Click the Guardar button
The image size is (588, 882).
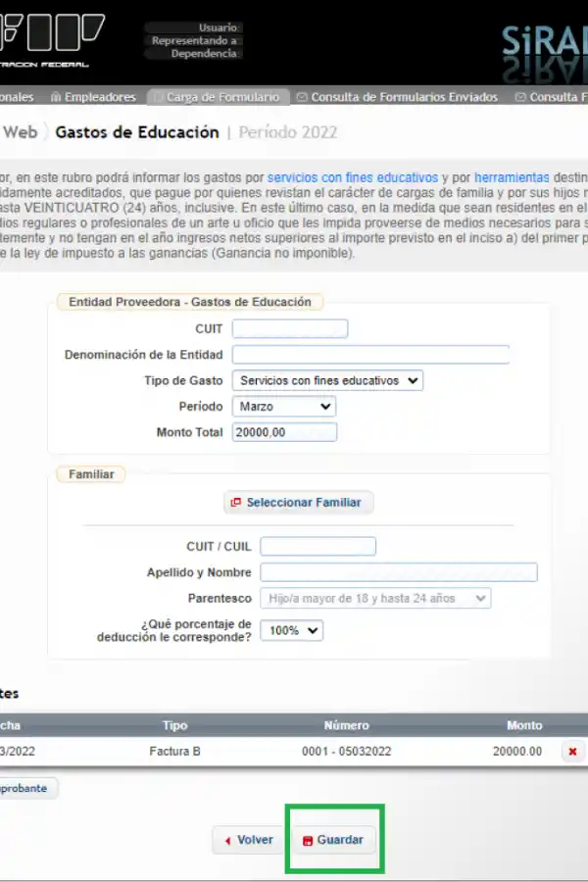point(333,840)
